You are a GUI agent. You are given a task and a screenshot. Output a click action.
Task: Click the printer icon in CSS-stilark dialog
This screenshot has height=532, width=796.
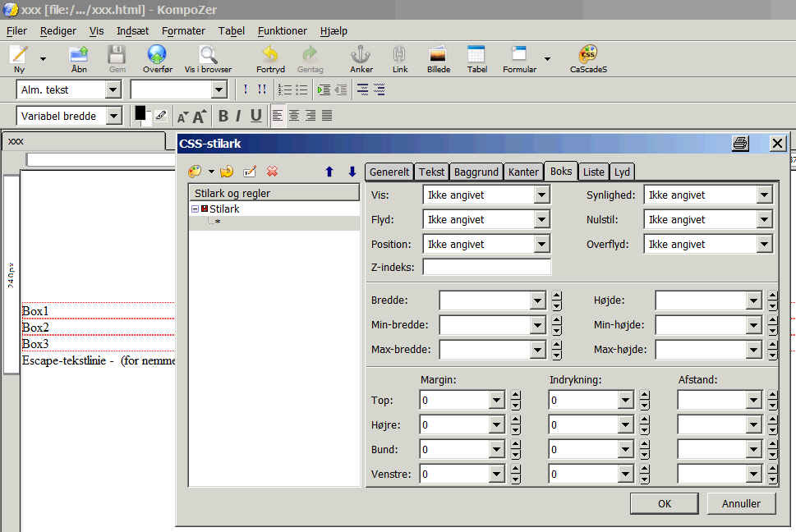(x=740, y=144)
